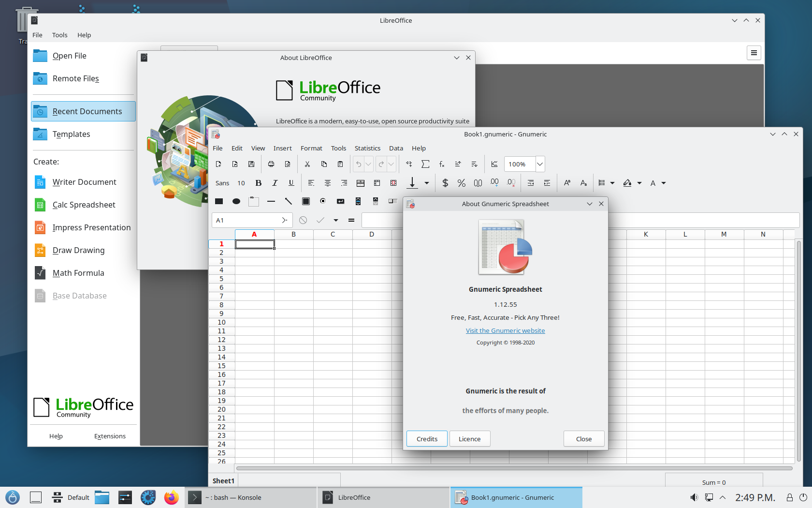The height and width of the screenshot is (508, 812).
Task: Click the Gnumeric horizontal scrollbar
Action: (x=514, y=468)
